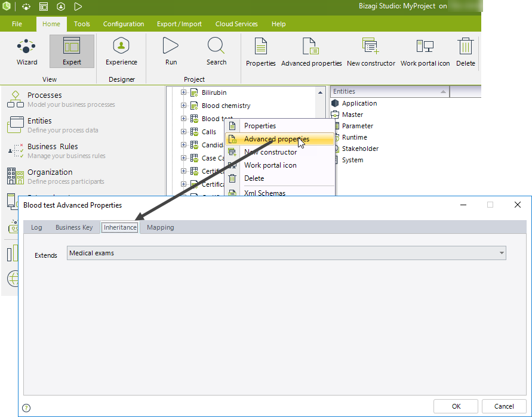Open the Tools ribbon tab
The image size is (532, 417).
coord(82,24)
